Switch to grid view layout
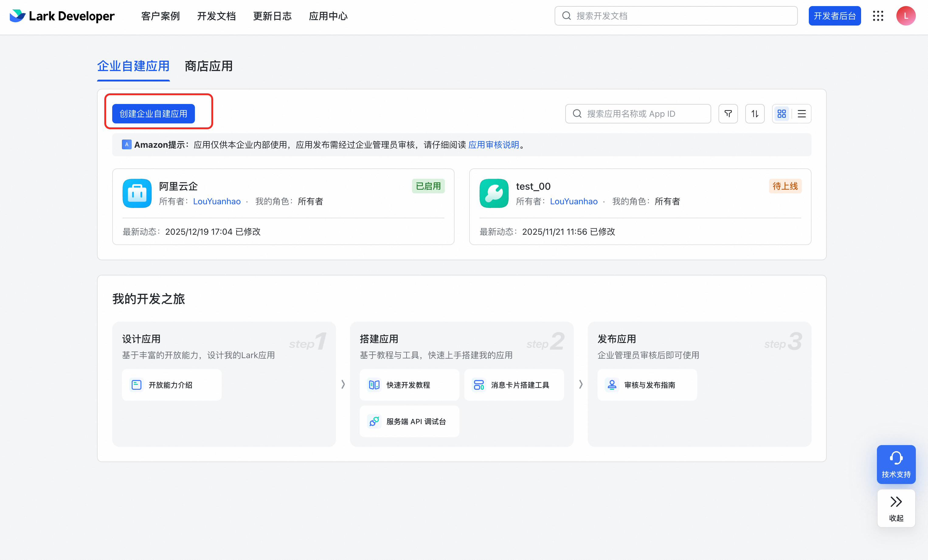Screen dimensions: 928x560 coord(781,114)
